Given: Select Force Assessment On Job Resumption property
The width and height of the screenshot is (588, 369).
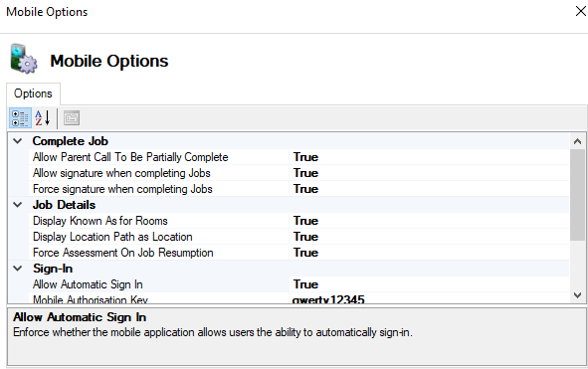Looking at the screenshot, I should (158, 253).
